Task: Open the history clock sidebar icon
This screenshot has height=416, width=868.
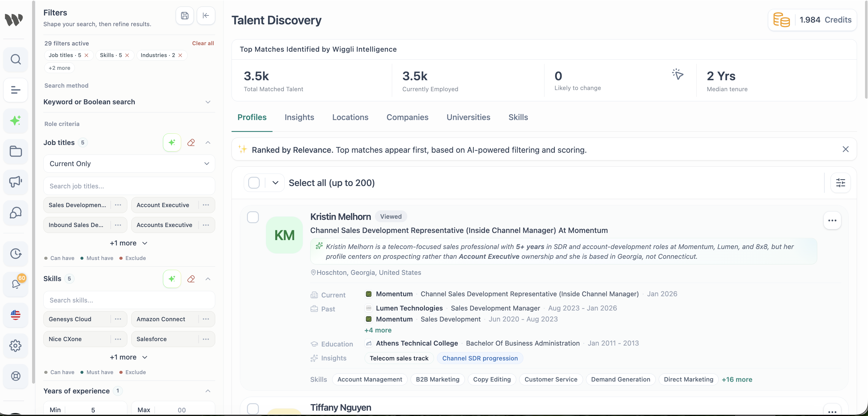Action: 15,253
